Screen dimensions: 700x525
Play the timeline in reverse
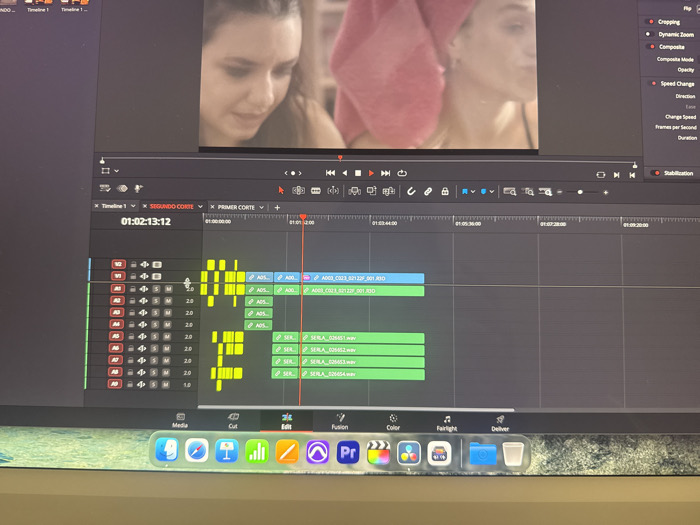point(345,173)
